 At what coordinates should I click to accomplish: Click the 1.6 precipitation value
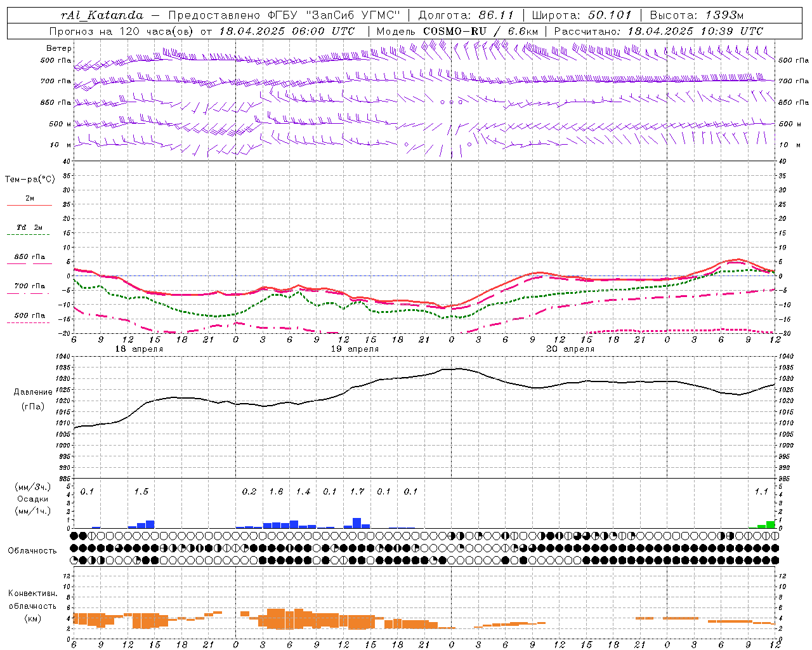click(276, 492)
